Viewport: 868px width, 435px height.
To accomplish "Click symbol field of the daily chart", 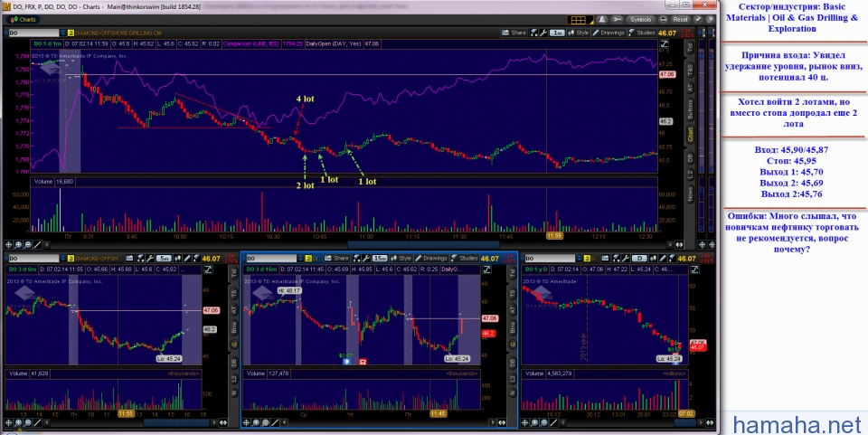I will (550, 259).
